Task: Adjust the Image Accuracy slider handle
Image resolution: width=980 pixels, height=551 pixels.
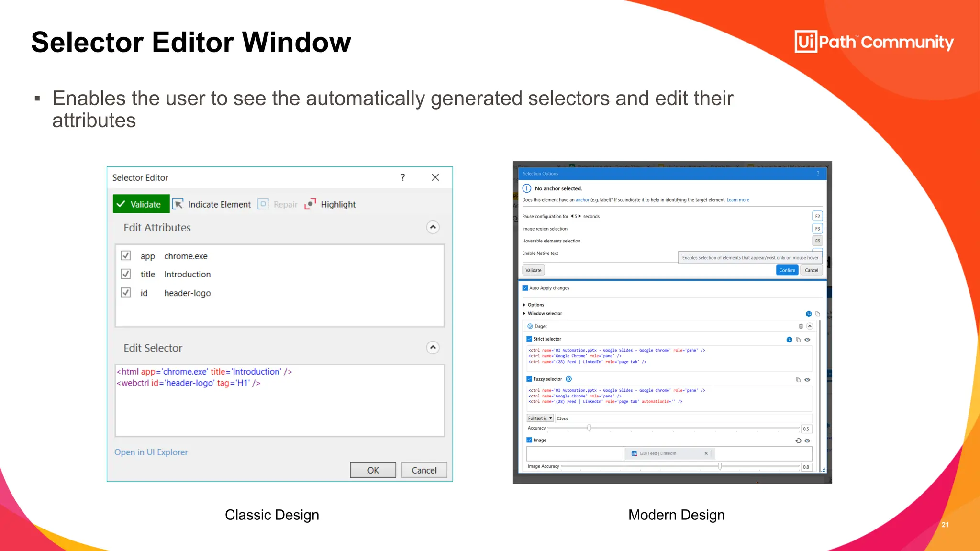Action: [x=720, y=466]
